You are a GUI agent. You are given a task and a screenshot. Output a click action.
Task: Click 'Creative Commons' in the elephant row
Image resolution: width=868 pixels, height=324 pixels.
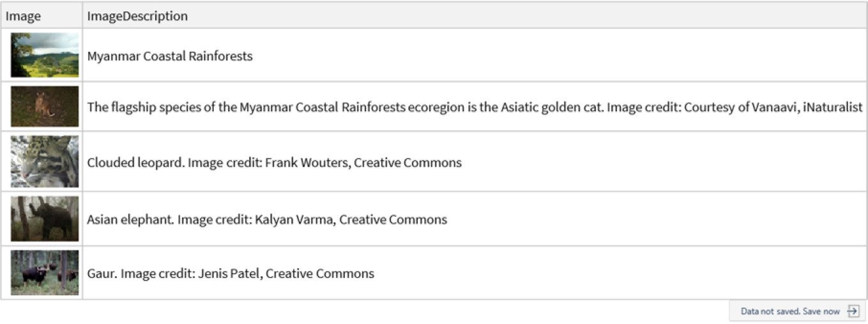click(393, 219)
